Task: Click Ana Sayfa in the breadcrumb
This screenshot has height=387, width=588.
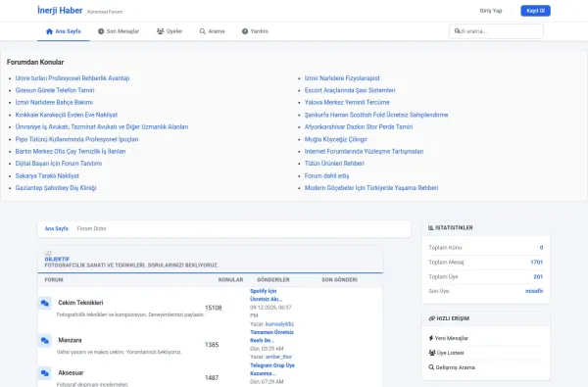Action: coord(56,228)
